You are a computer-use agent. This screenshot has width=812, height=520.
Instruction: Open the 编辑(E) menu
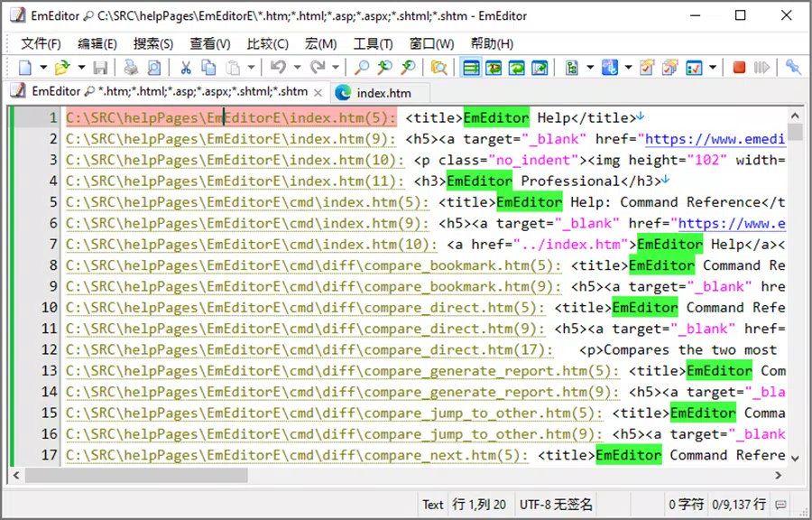pos(97,43)
